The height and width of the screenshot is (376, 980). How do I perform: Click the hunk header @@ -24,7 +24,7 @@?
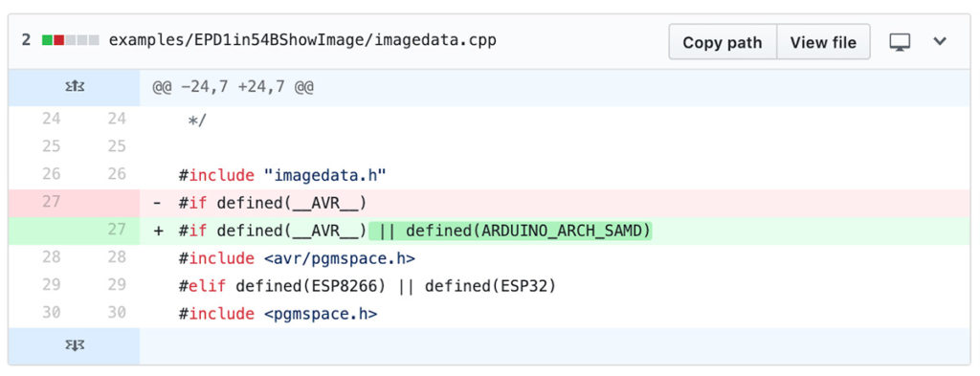(233, 87)
